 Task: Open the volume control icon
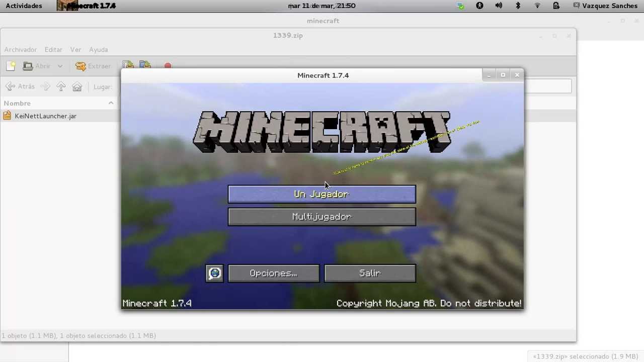coord(499,6)
